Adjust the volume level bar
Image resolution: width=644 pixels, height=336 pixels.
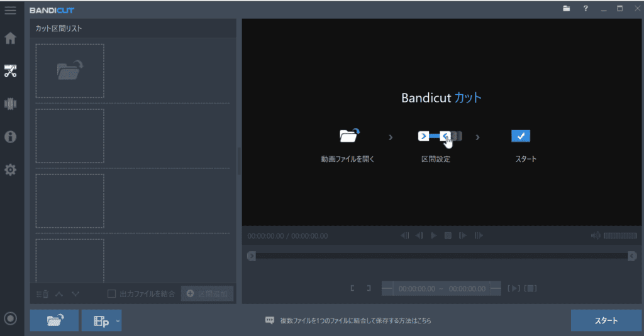pyautogui.click(x=620, y=236)
